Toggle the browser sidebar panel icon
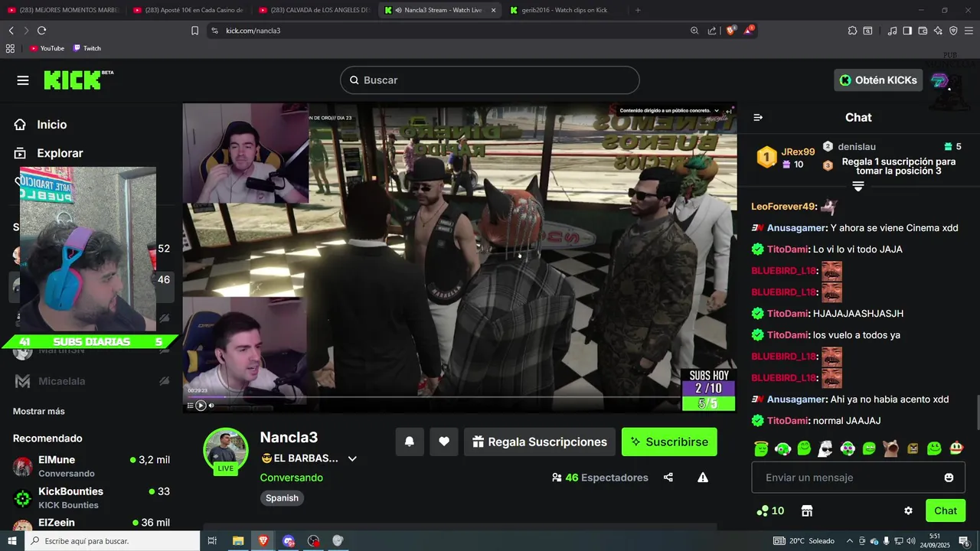The width and height of the screenshot is (980, 551). coord(907,31)
